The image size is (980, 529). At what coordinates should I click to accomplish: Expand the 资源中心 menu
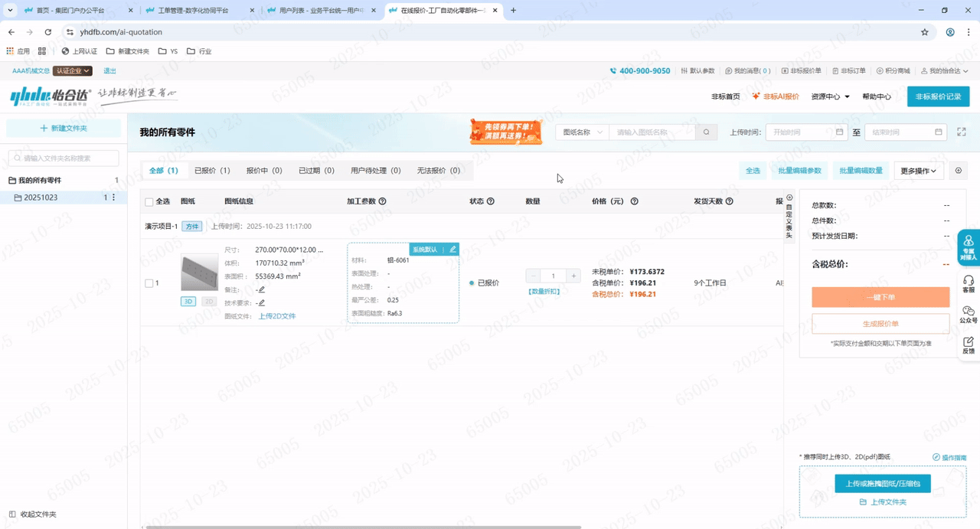830,96
